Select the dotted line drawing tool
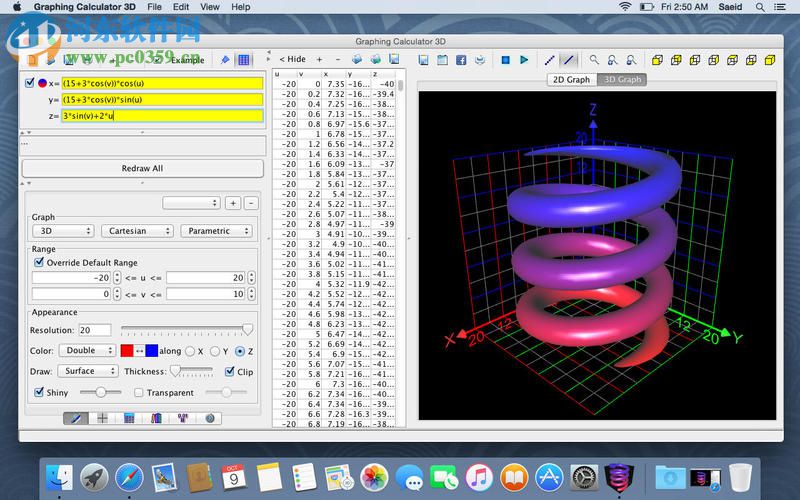 549,60
